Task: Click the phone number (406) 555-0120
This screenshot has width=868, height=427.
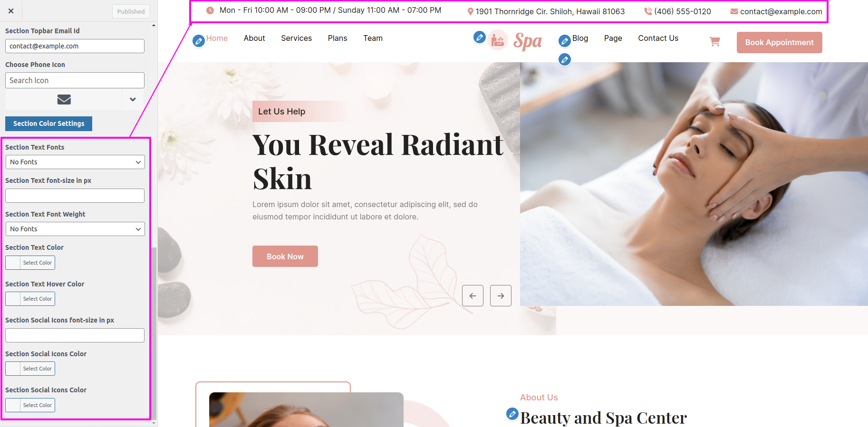Action: click(683, 11)
